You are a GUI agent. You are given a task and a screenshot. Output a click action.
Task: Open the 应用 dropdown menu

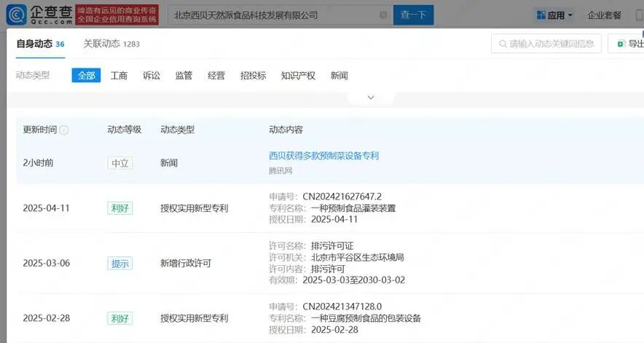coord(554,15)
